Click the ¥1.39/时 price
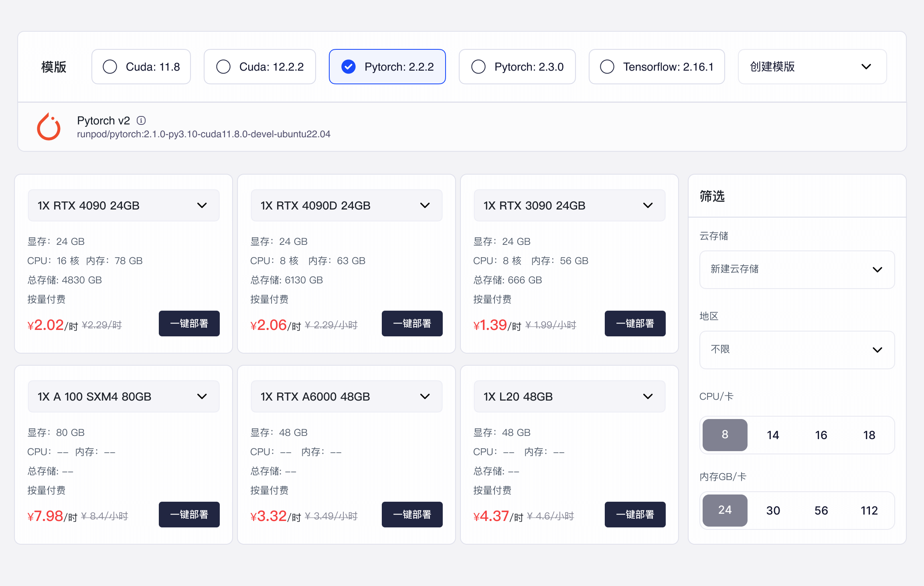Image resolution: width=924 pixels, height=586 pixels. (x=497, y=325)
